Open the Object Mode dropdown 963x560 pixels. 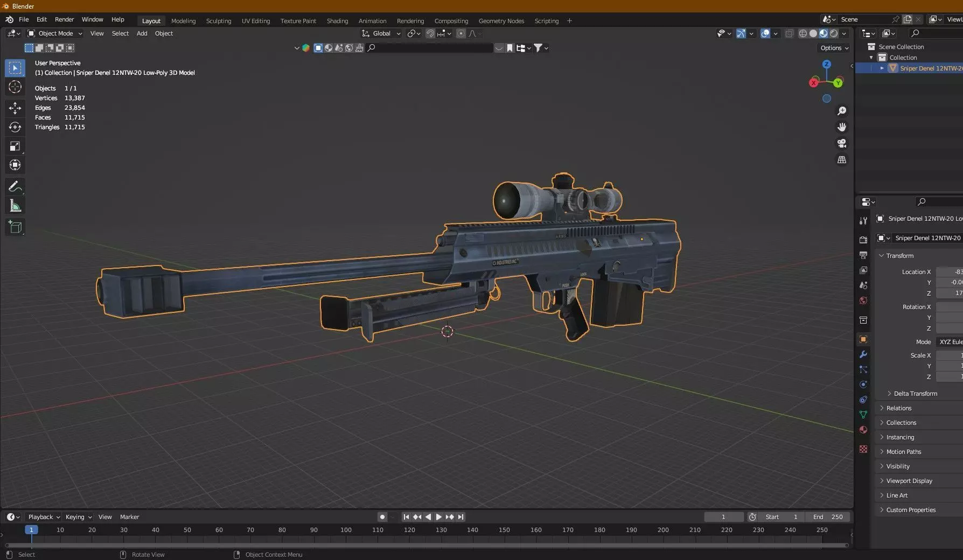point(55,33)
